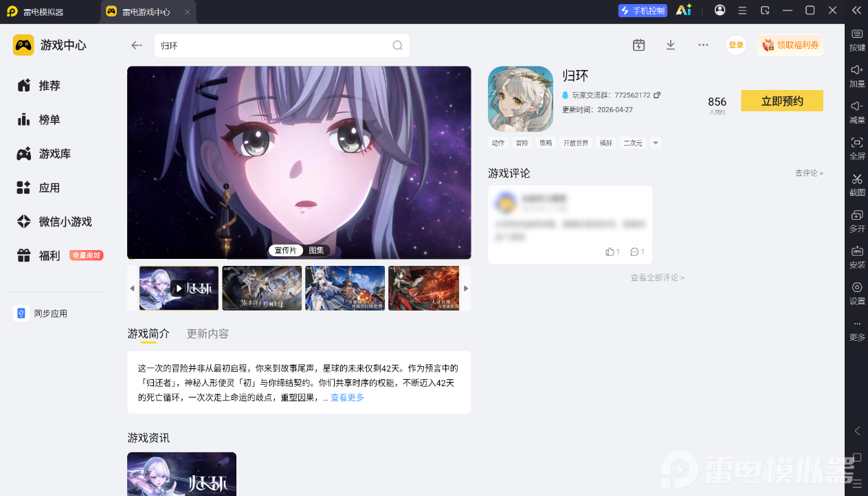Click the 重量商城 badge
This screenshot has height=496, width=868.
coord(87,256)
